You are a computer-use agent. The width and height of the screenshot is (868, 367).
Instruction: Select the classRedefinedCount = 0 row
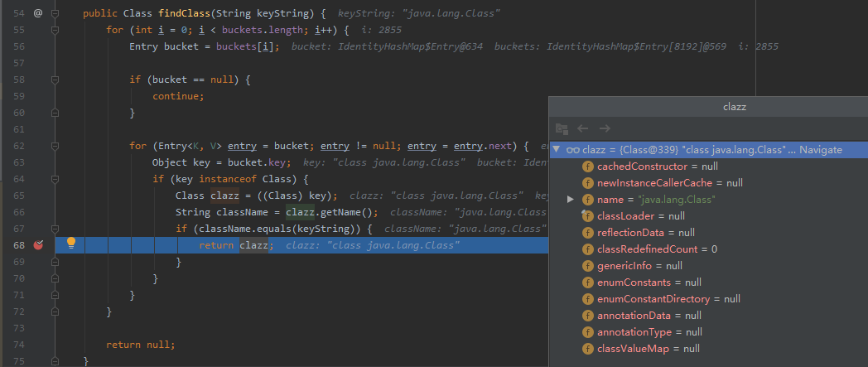708,249
